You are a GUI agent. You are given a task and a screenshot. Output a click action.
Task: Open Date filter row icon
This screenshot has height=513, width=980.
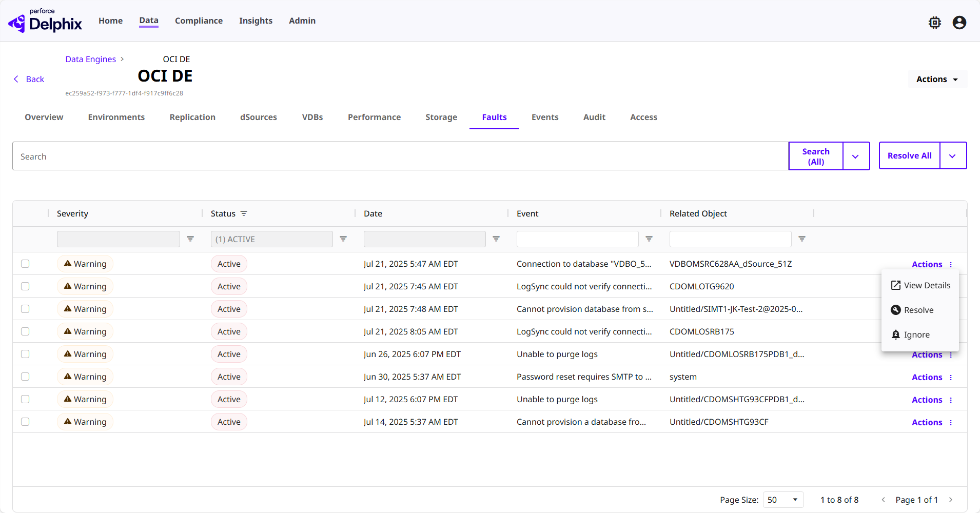click(x=496, y=239)
